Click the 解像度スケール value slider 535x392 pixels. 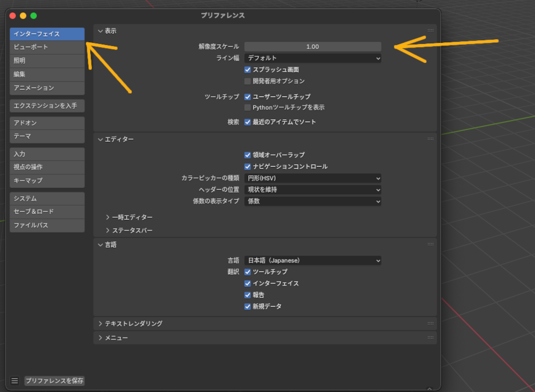[312, 47]
